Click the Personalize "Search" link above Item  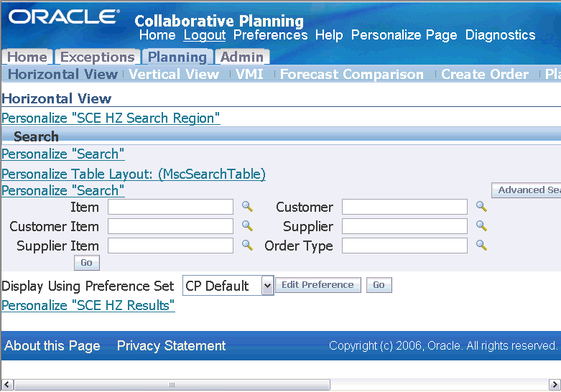63,191
